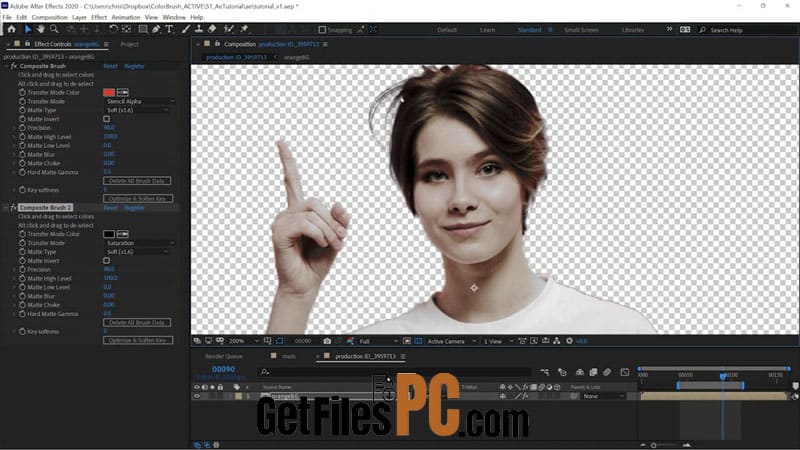Select the Type text tool
The height and width of the screenshot is (450, 800).
pyautogui.click(x=169, y=29)
